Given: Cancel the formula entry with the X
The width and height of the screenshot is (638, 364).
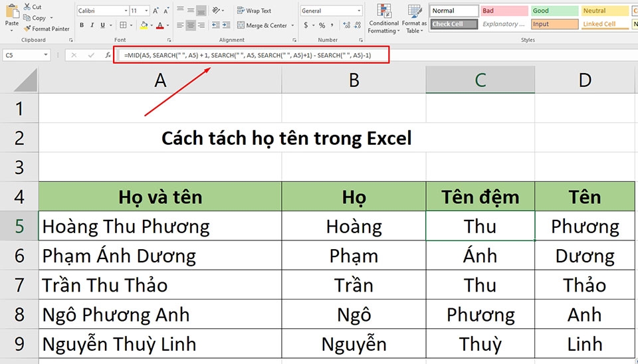Looking at the screenshot, I should (x=74, y=55).
